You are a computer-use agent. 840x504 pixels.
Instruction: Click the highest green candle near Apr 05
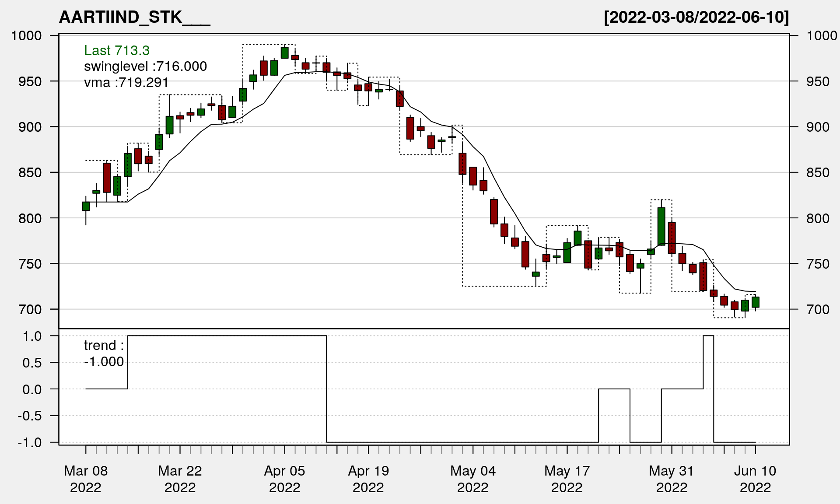[284, 52]
